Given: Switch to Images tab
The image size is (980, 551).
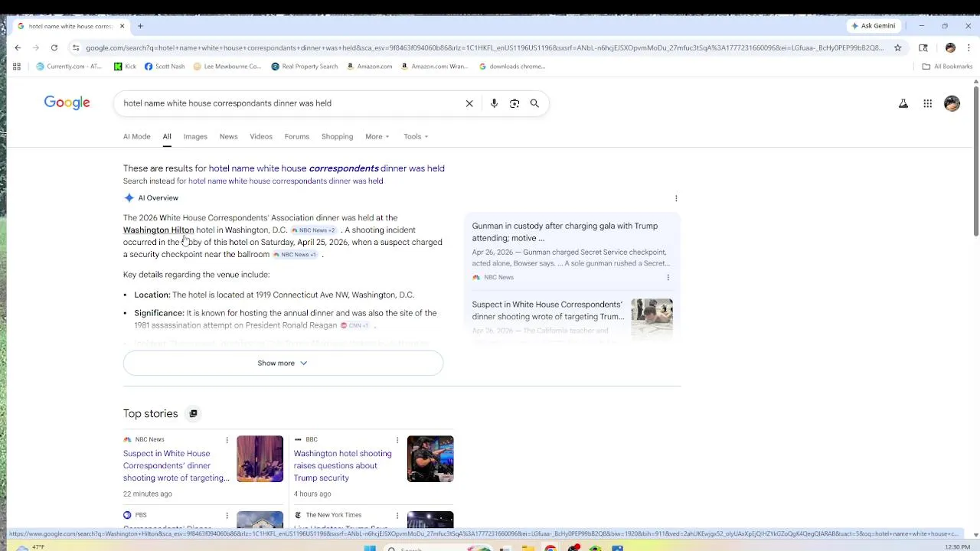Looking at the screenshot, I should click(x=195, y=137).
